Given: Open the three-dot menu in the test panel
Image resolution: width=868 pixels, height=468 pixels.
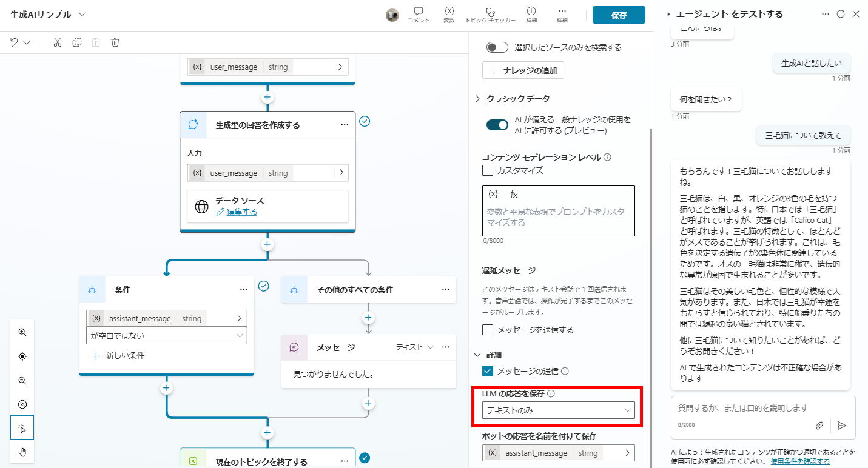Looking at the screenshot, I should coord(826,13).
